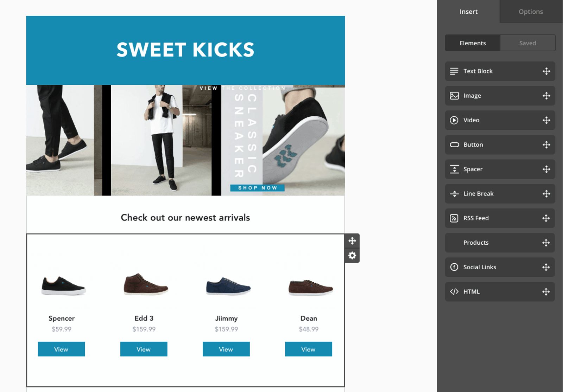Select the RSS Feed element icon

tap(454, 218)
